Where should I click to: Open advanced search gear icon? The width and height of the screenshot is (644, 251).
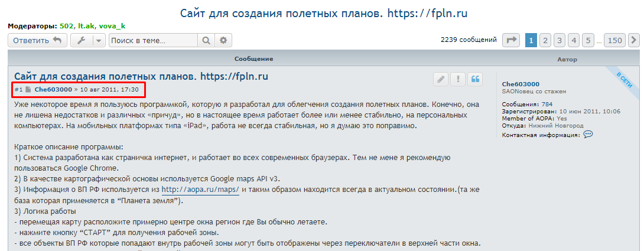point(223,41)
